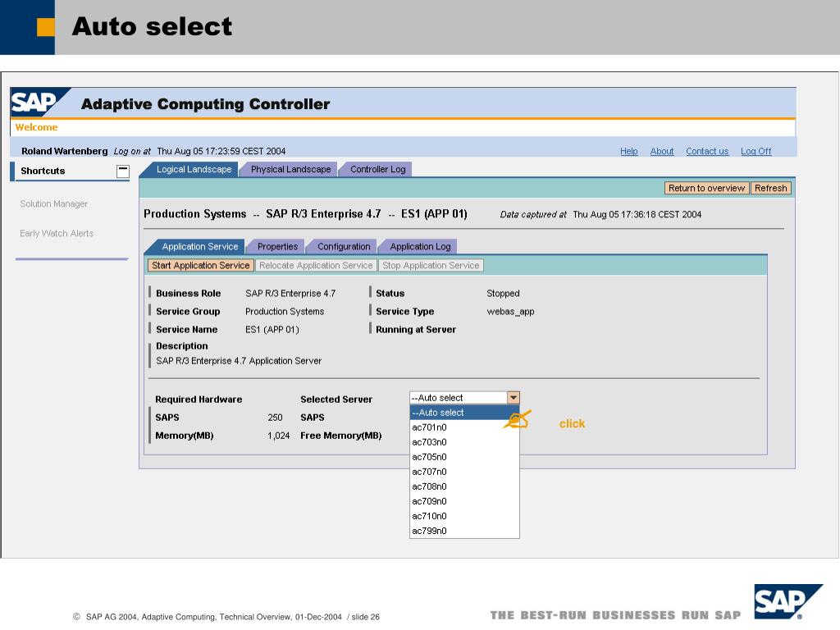840x630 pixels.
Task: Click the 'Stopped' status value
Action: click(503, 293)
